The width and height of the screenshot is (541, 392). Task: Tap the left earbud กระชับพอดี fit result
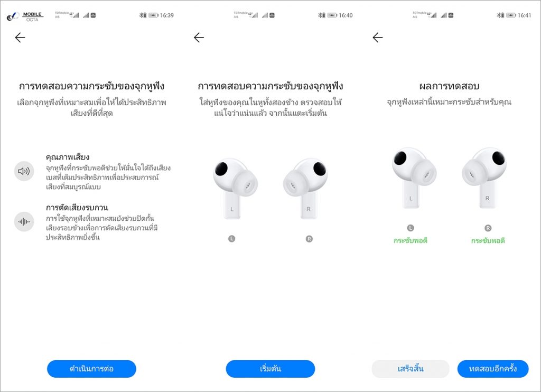[x=410, y=240]
